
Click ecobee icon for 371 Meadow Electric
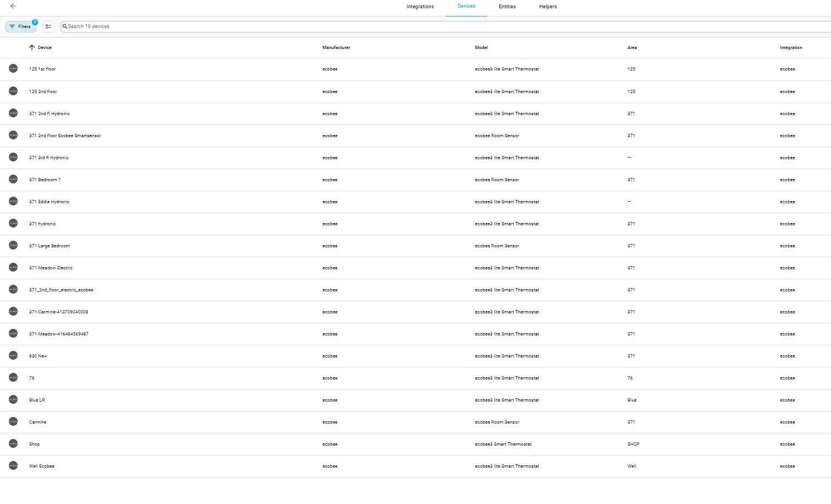tap(13, 267)
